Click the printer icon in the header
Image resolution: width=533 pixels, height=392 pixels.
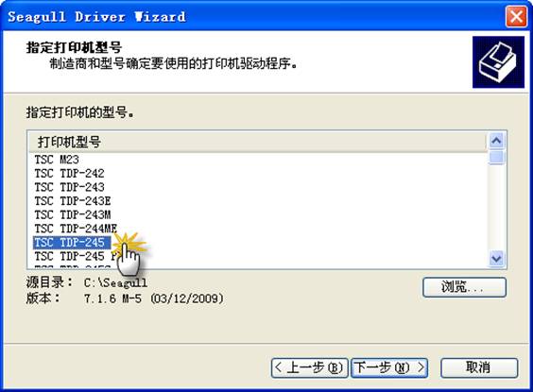[x=498, y=61]
